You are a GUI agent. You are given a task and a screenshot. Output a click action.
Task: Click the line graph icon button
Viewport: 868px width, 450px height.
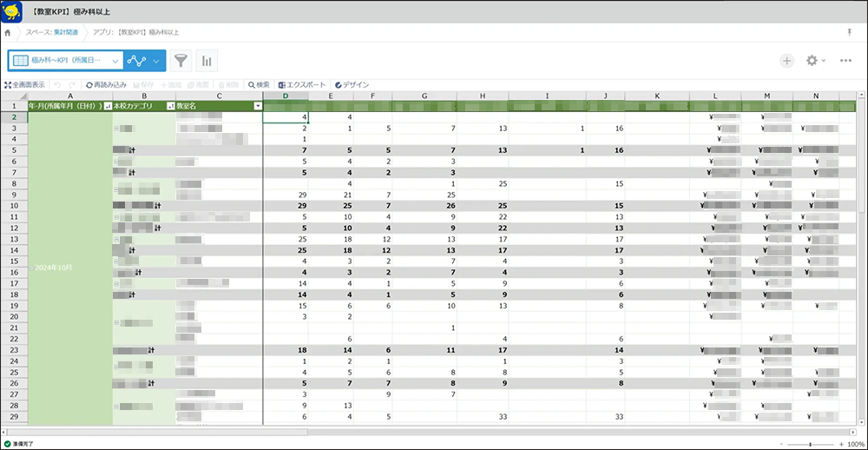pyautogui.click(x=136, y=61)
